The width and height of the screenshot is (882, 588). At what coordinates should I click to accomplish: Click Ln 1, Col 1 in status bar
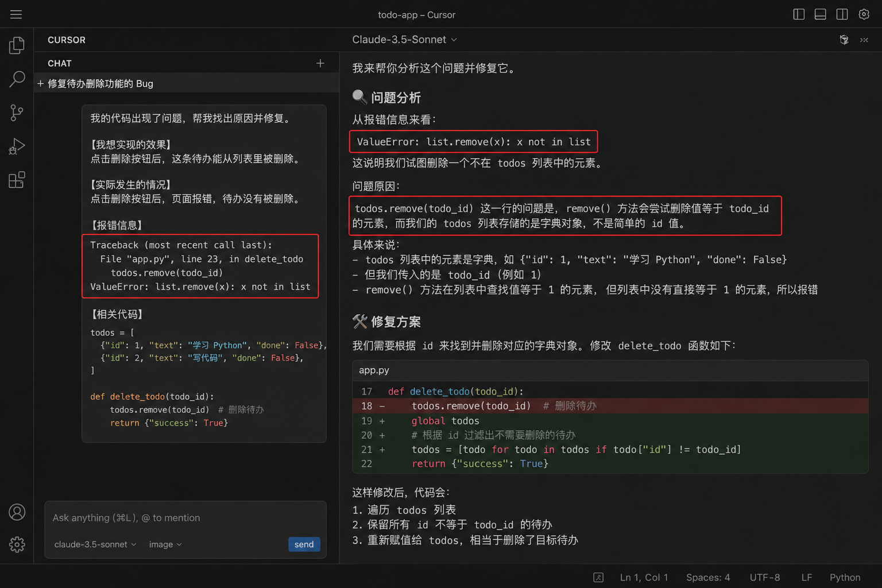[x=644, y=577]
